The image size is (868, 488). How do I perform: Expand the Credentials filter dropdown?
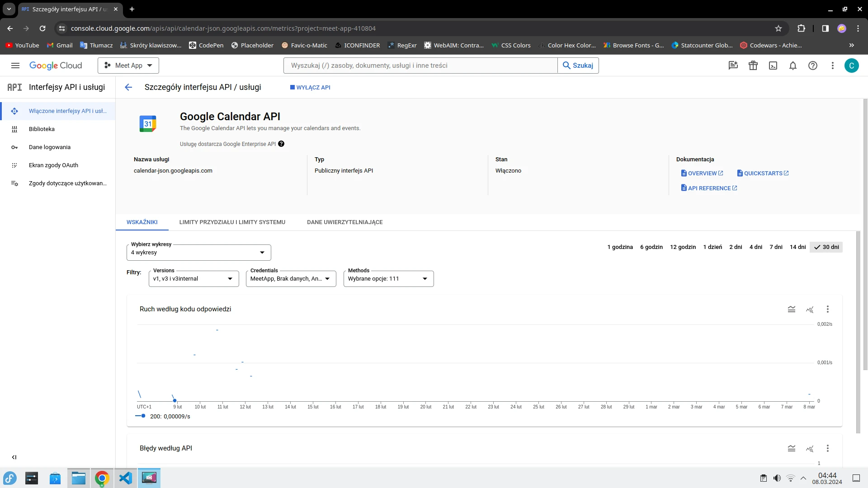[x=291, y=279]
